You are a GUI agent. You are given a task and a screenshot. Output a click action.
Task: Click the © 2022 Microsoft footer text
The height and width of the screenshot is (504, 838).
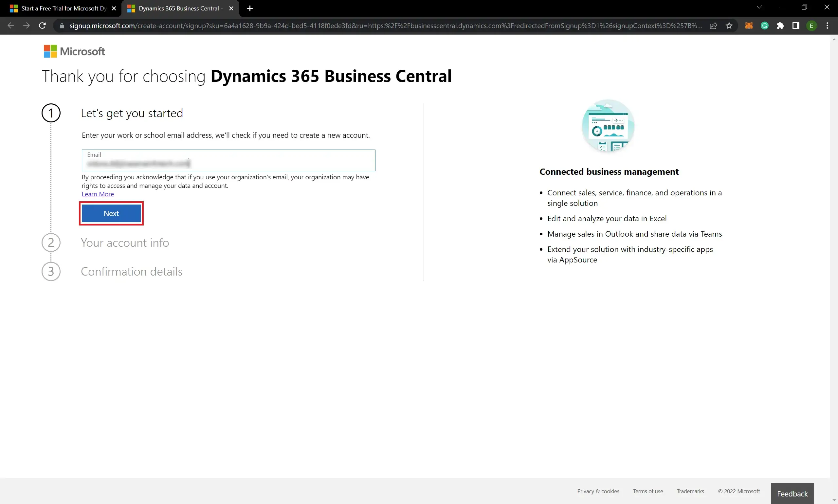pyautogui.click(x=739, y=491)
